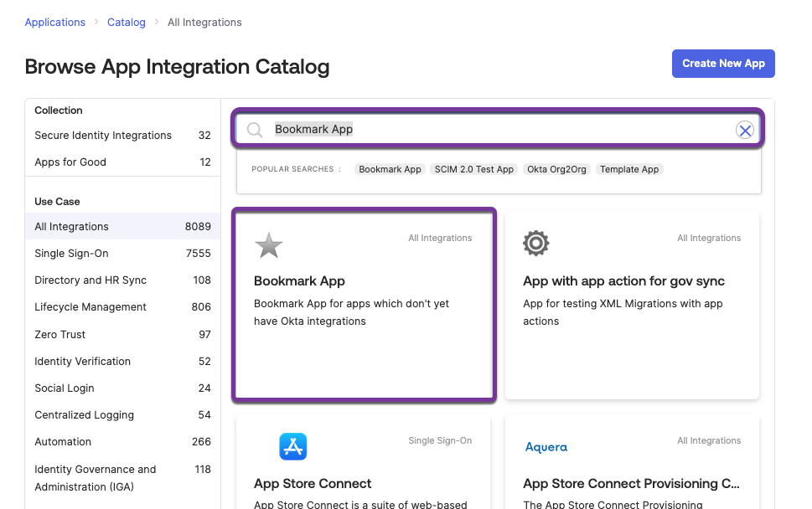Filter by Identity Governance and Administration (IGA)
Image resolution: width=812 pixels, height=509 pixels.
96,478
